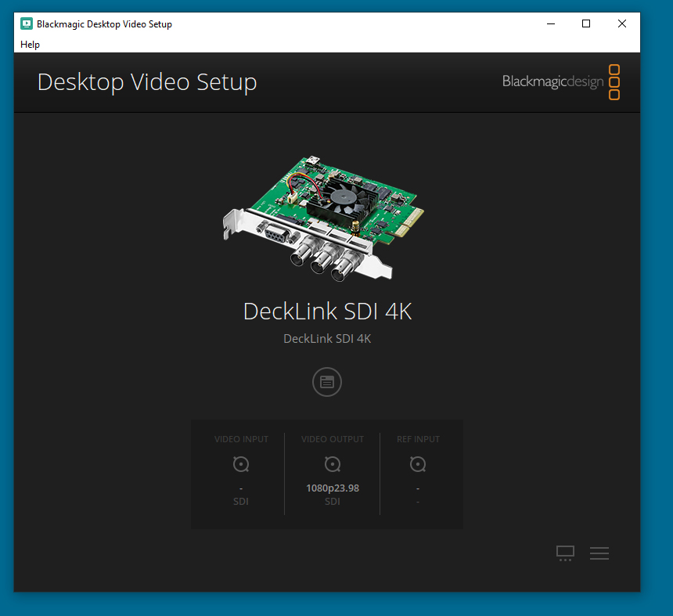This screenshot has height=616, width=673.
Task: Select the large DeckLink SDI 4K title
Action: click(x=327, y=312)
